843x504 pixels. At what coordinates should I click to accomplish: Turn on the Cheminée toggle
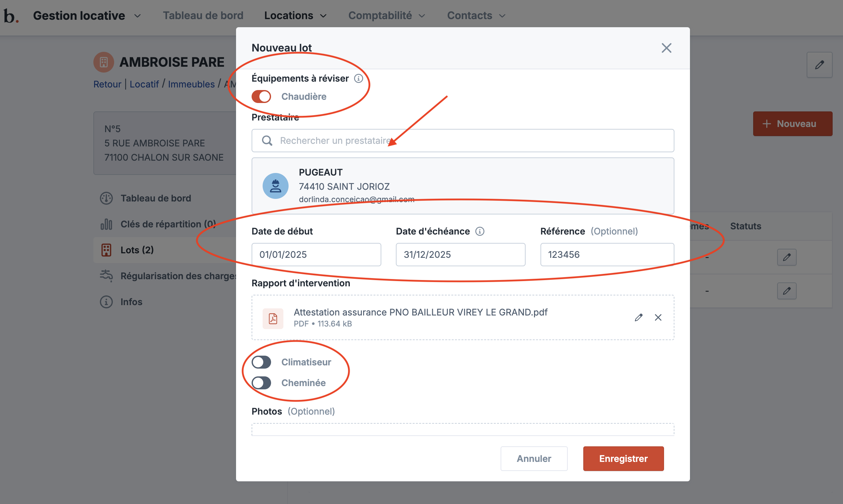click(x=261, y=383)
